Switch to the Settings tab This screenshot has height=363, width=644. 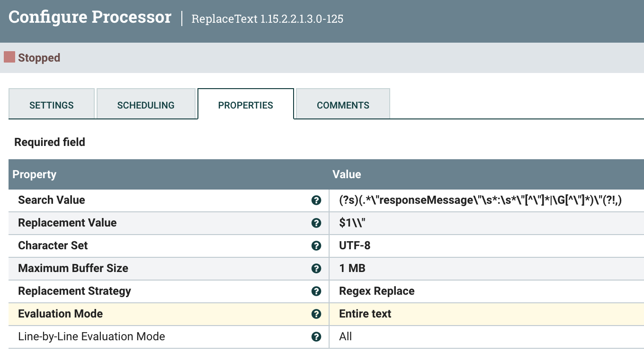52,105
